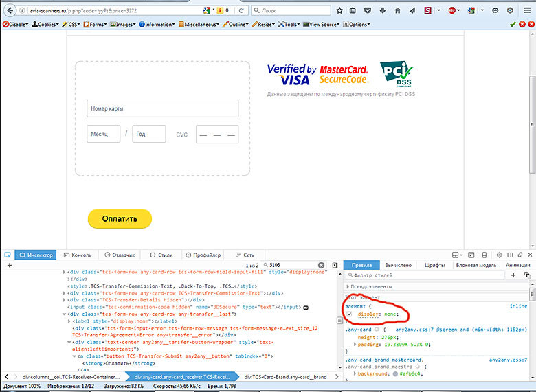Select the Вычислено sidebar tab
This screenshot has height=392, width=536.
tap(398, 265)
